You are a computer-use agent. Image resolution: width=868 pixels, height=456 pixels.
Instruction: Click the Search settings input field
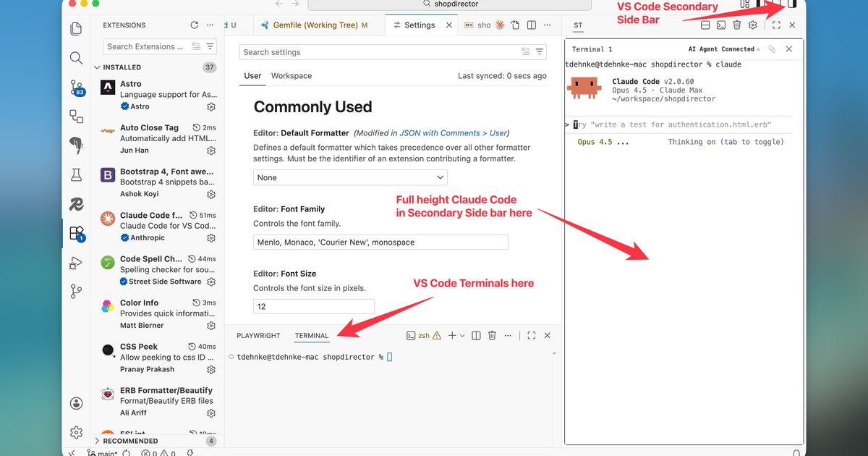point(380,52)
